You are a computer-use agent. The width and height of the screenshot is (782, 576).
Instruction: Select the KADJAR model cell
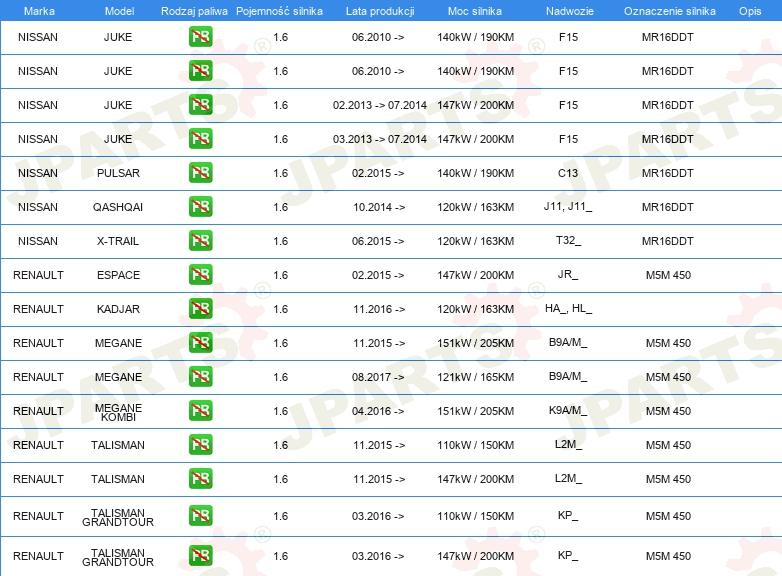point(118,309)
